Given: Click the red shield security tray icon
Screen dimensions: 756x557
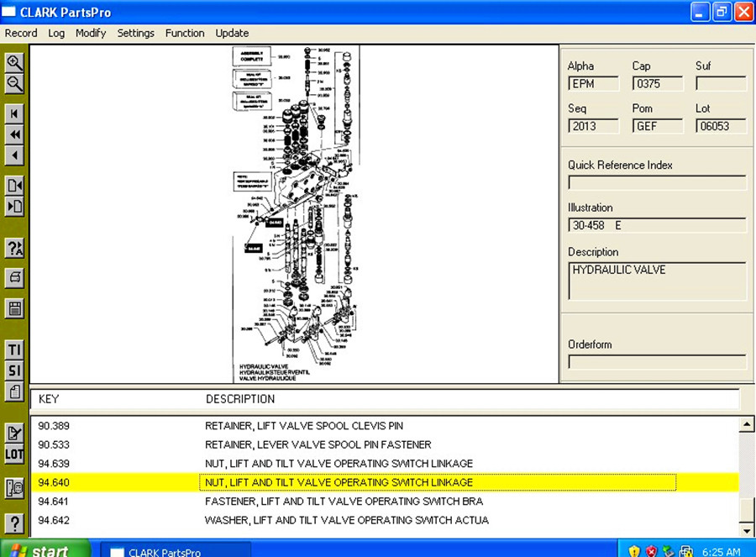Looking at the screenshot, I should pyautogui.click(x=651, y=551).
